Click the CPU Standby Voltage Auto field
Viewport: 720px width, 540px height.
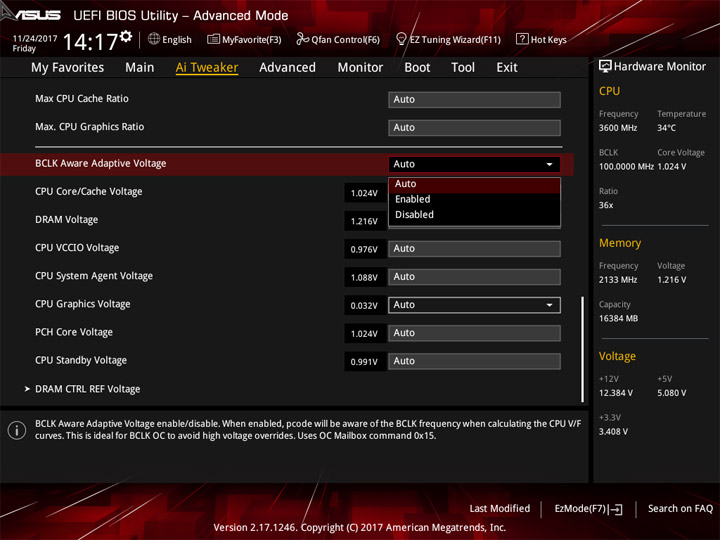(x=474, y=361)
